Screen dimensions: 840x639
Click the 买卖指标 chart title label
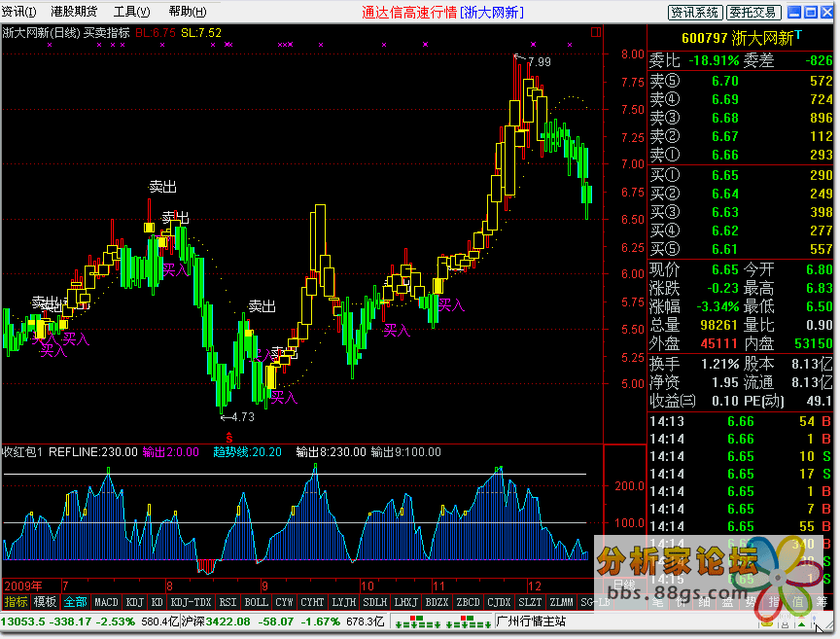pos(107,33)
